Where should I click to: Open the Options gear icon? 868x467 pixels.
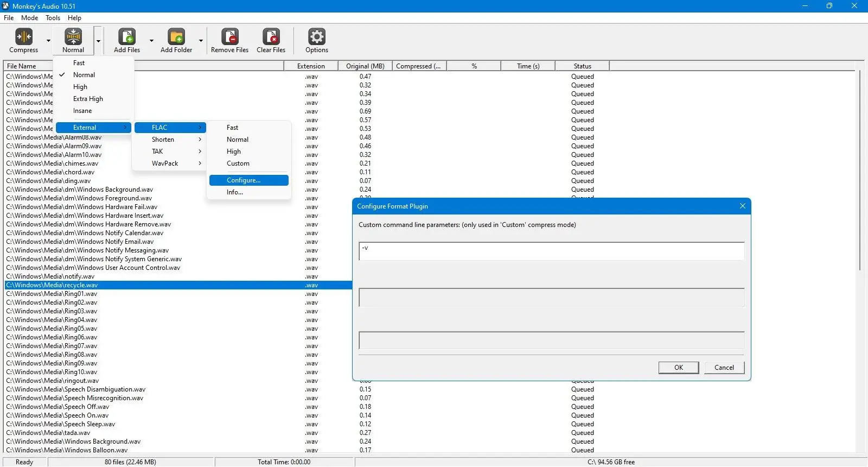pos(317,36)
